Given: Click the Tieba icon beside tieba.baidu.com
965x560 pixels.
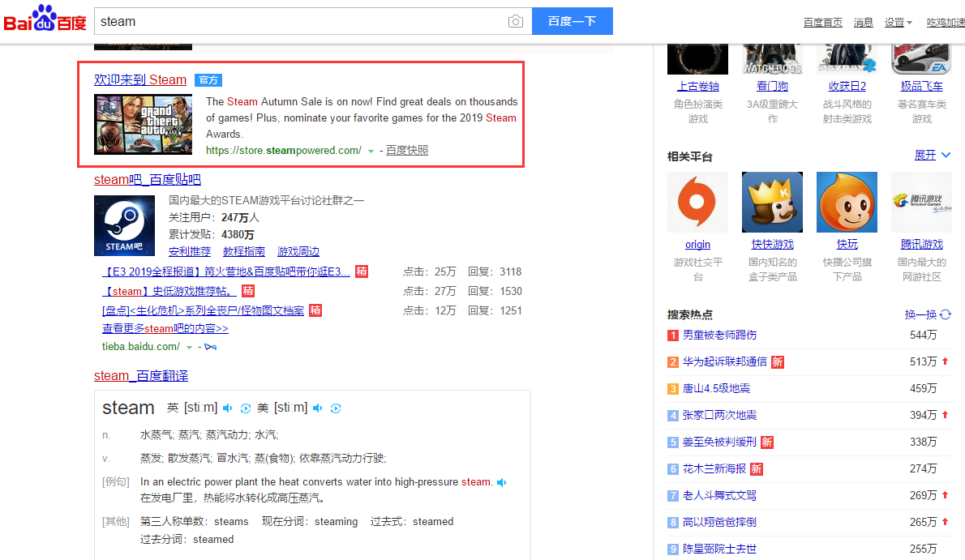Looking at the screenshot, I should pyautogui.click(x=211, y=347).
